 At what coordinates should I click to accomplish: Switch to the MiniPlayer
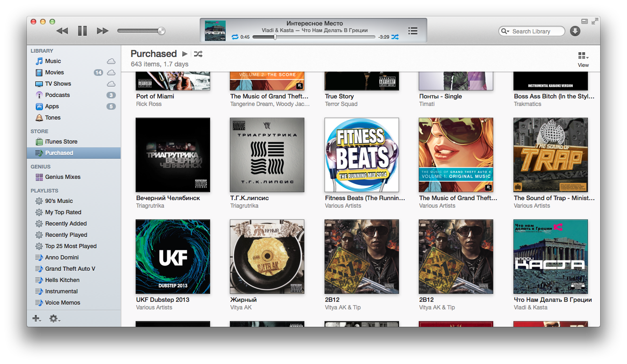[584, 21]
